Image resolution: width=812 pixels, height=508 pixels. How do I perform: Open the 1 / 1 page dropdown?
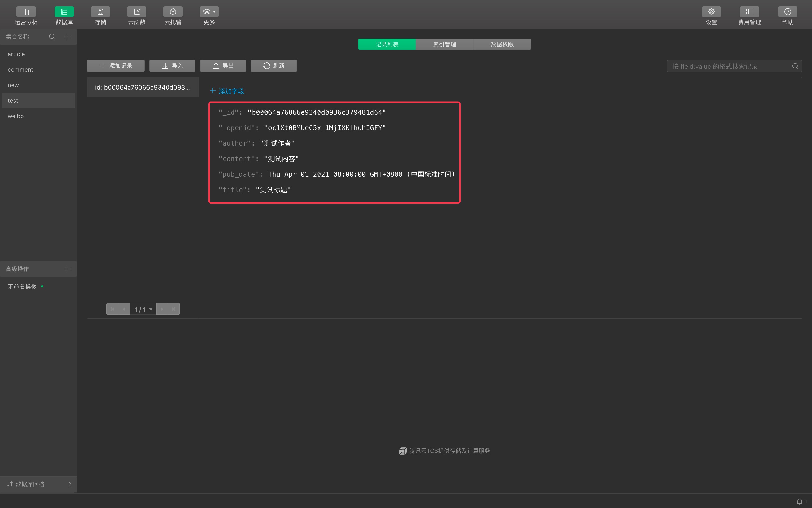(143, 309)
